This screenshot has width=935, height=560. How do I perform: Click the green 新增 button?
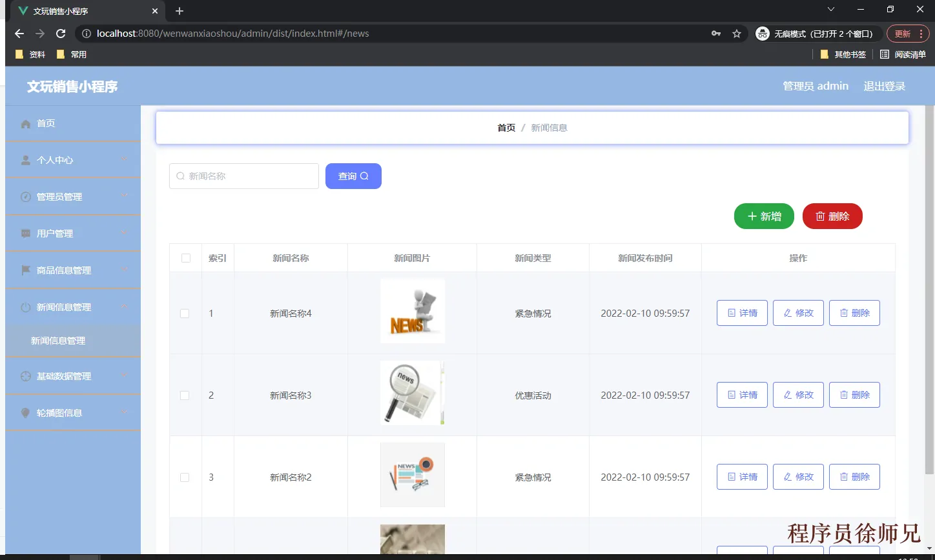click(x=764, y=216)
